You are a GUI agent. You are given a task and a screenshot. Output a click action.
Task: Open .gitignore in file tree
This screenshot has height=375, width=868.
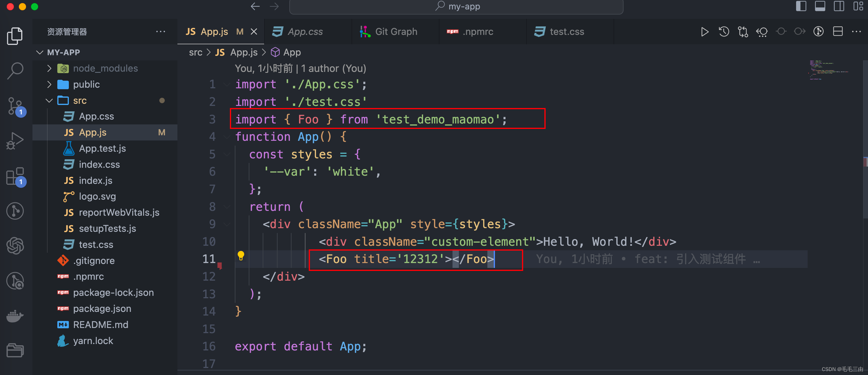pyautogui.click(x=94, y=261)
